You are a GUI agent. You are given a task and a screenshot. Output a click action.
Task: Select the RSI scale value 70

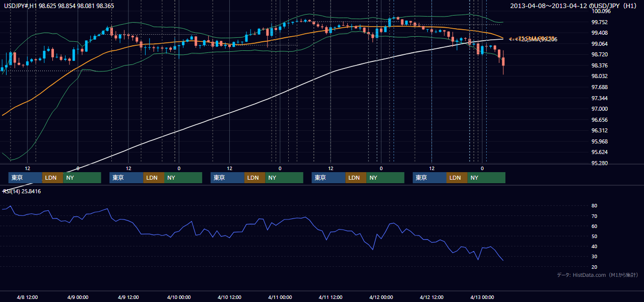point(595,216)
